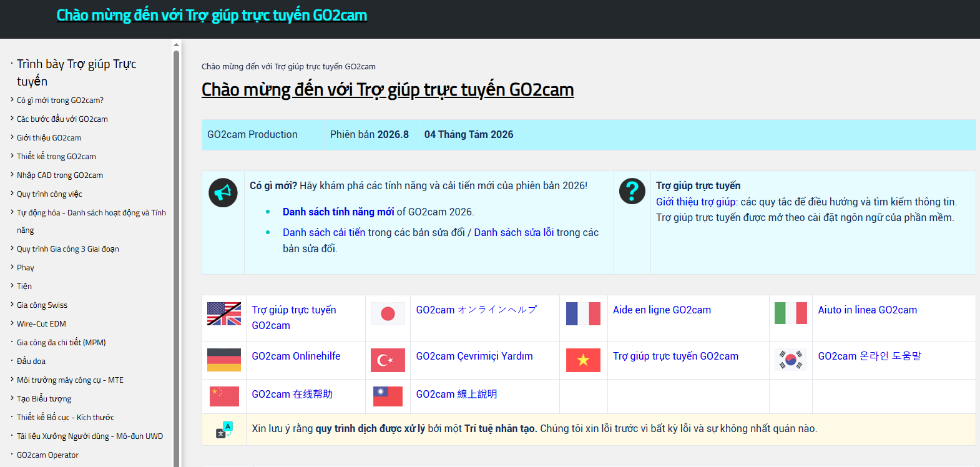980x467 pixels.
Task: Open the 'Danh sách cải tiến' link
Action: 324,232
